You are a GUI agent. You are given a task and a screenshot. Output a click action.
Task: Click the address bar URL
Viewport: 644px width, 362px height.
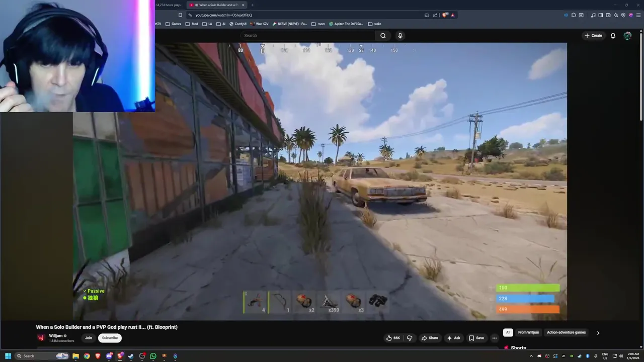[x=224, y=15]
